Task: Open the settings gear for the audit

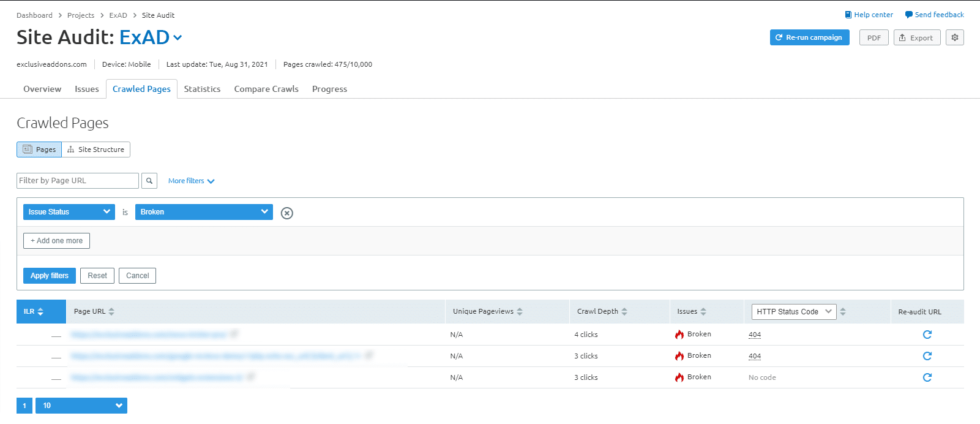Action: click(955, 37)
